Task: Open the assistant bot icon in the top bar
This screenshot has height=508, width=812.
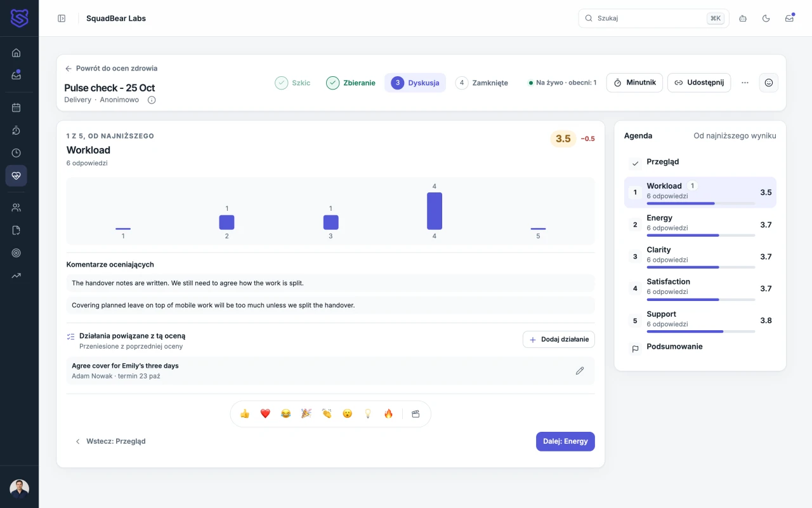Action: [x=743, y=18]
